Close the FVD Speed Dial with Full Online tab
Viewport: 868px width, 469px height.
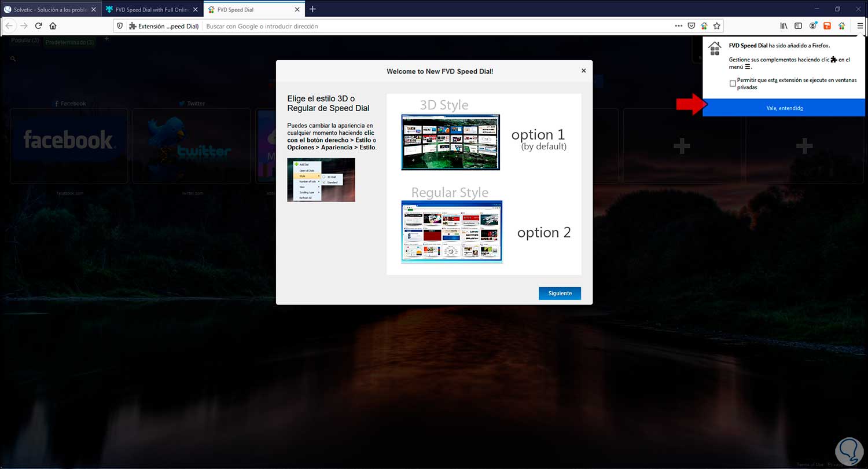[x=195, y=10]
